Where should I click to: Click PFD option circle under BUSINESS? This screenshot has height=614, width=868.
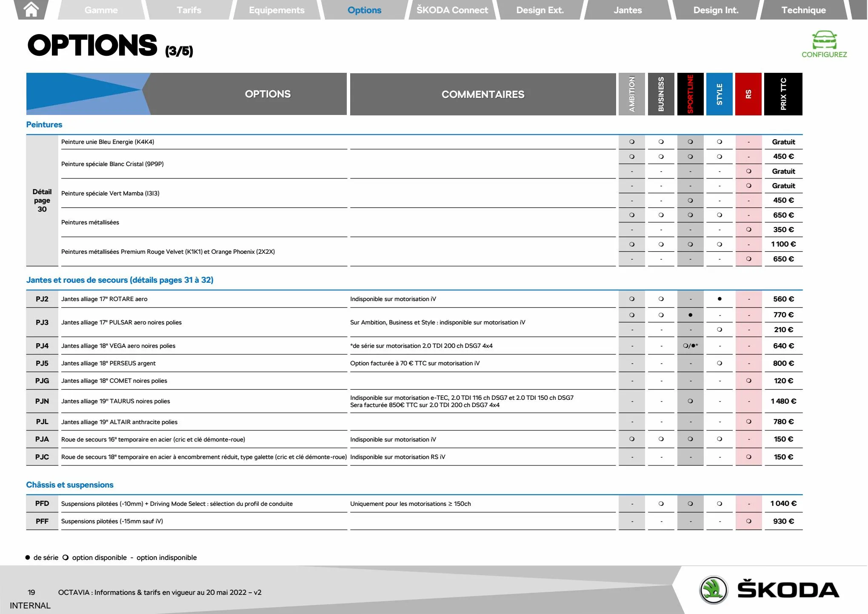pyautogui.click(x=661, y=503)
